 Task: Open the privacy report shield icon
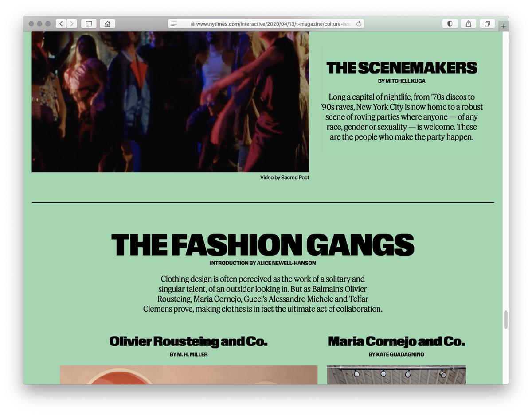[450, 23]
